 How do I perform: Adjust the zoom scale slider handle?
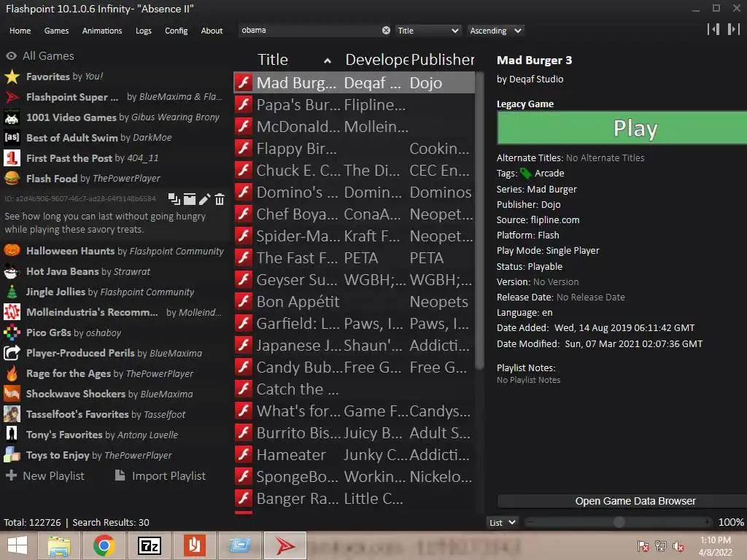(x=619, y=522)
